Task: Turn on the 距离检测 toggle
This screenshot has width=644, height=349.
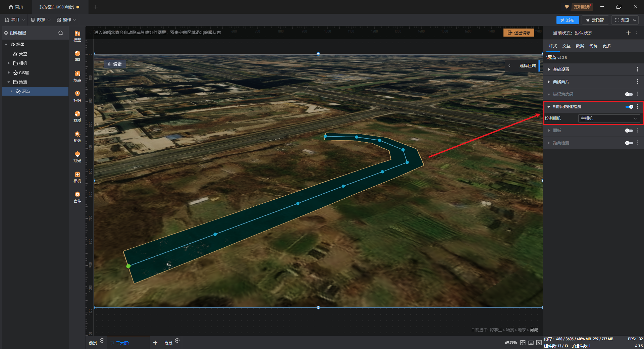Action: (629, 143)
